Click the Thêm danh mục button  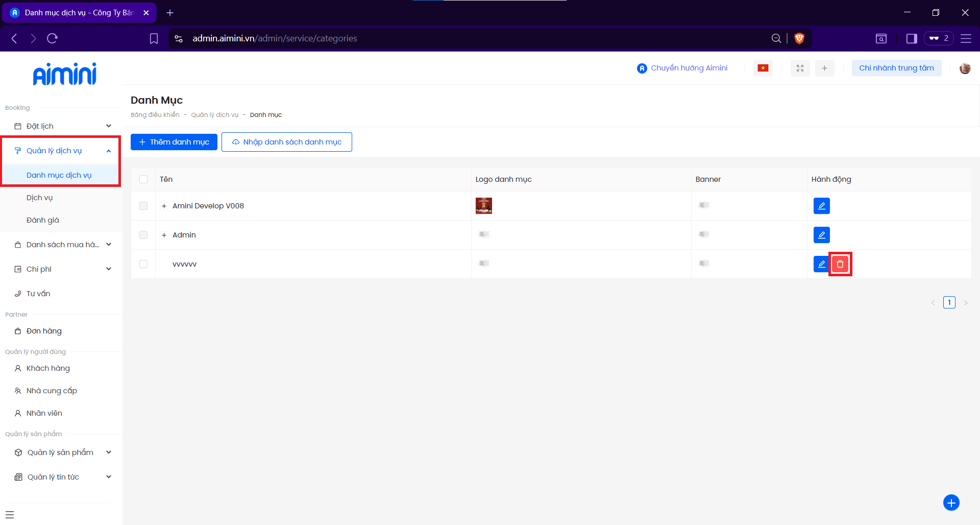point(174,142)
